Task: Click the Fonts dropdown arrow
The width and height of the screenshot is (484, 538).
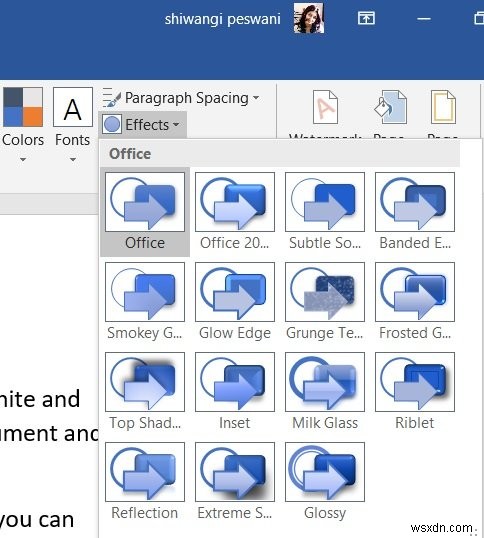Action: [73, 159]
